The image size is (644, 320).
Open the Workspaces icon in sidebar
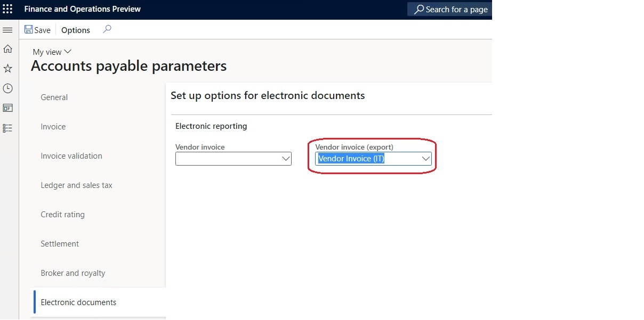(7, 108)
